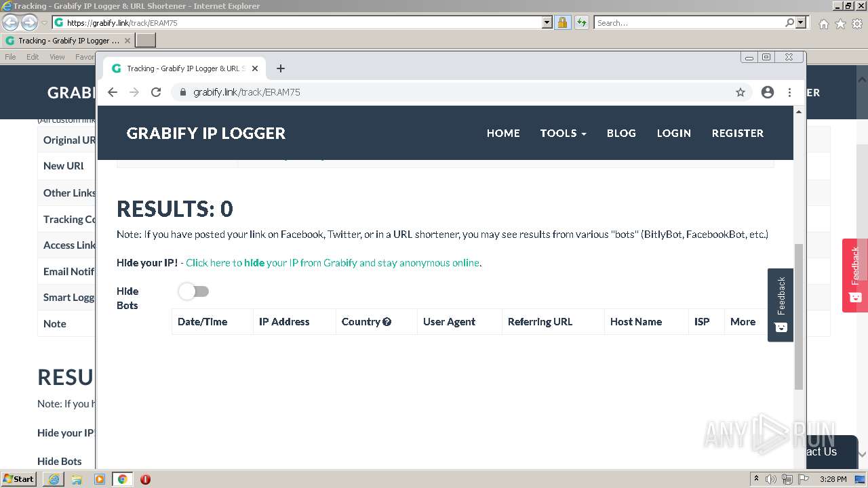Open IE home icon

tap(823, 24)
